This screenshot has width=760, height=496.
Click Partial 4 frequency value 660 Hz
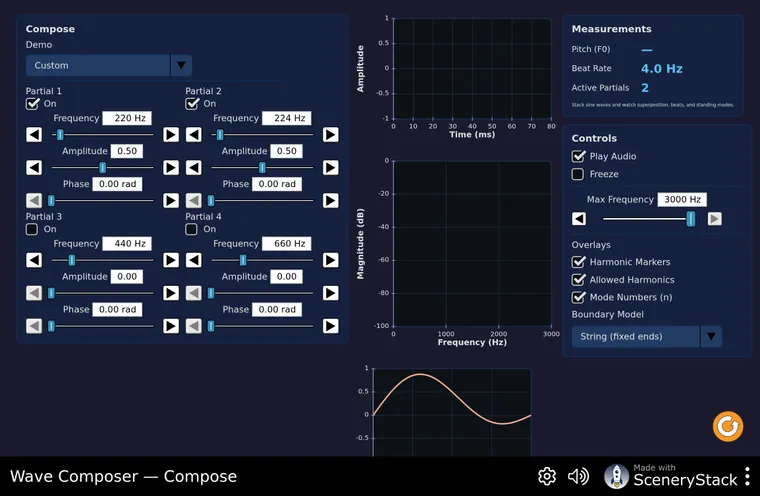pyautogui.click(x=286, y=244)
